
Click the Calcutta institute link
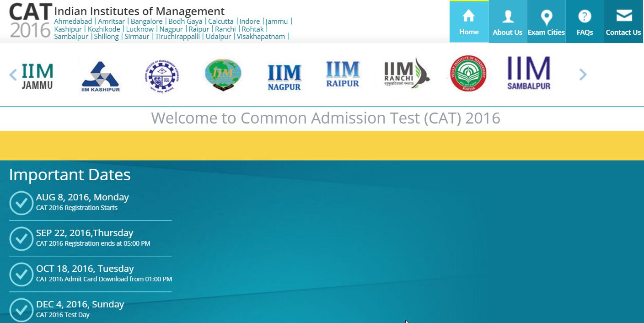pos(221,22)
